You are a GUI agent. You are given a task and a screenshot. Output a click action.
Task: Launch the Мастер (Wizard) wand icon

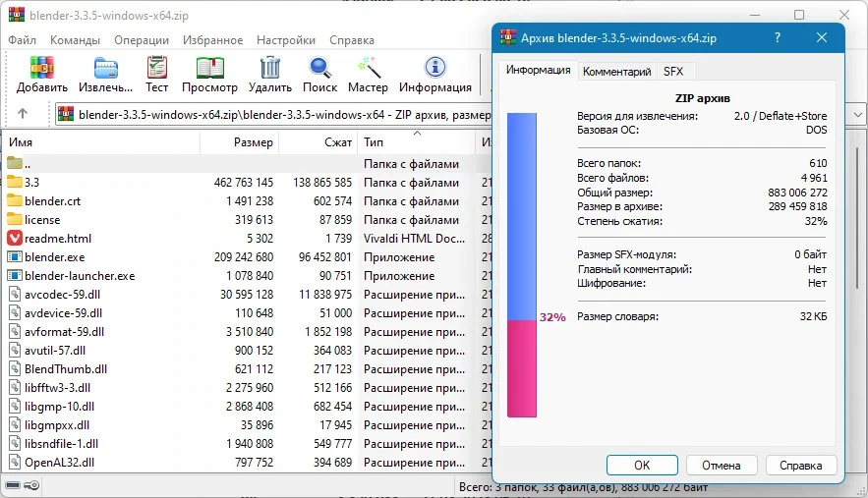(368, 74)
